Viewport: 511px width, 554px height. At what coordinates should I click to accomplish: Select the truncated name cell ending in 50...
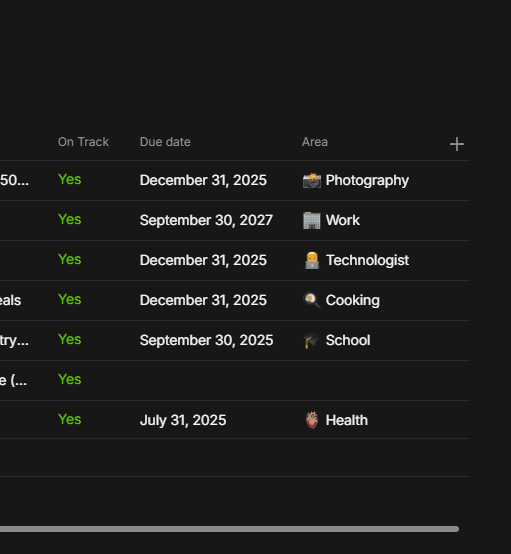14,181
